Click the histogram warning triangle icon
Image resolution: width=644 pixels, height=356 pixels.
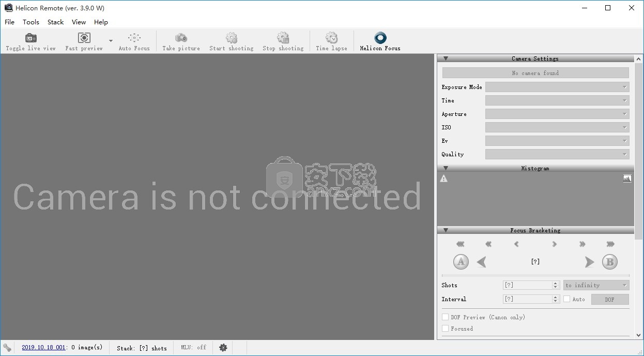(443, 179)
